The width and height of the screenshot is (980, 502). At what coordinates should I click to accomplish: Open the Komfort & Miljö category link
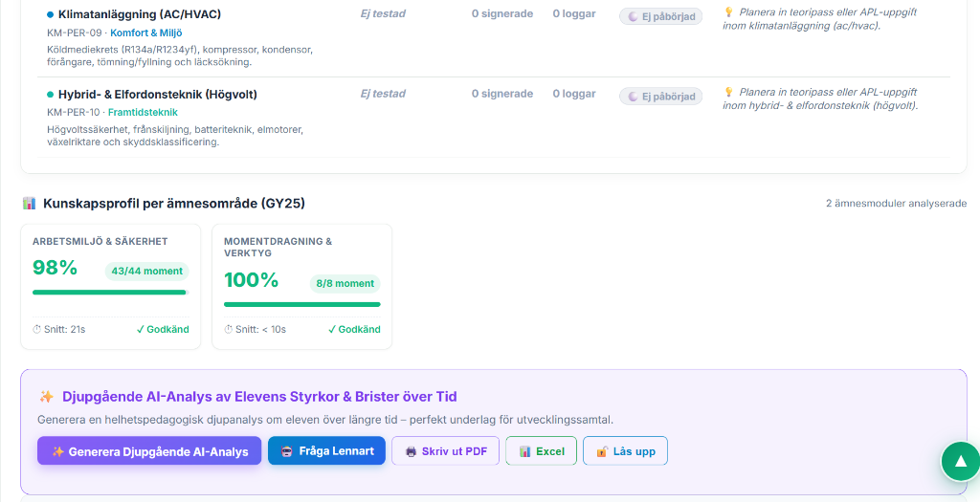pyautogui.click(x=146, y=33)
